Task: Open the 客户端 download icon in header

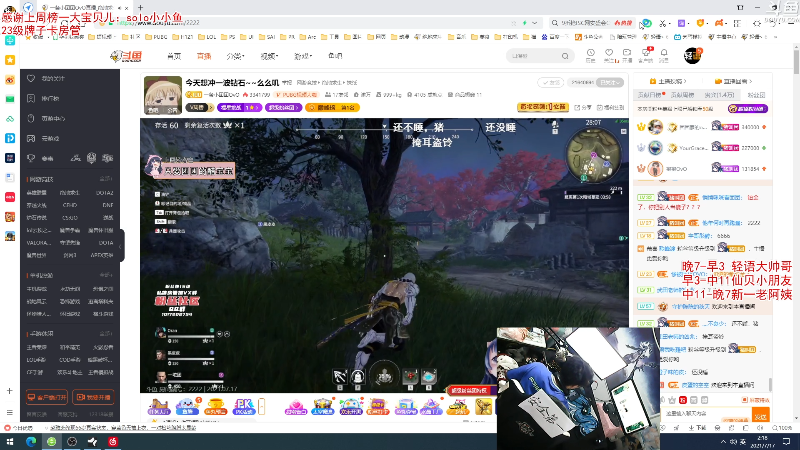Action: [x=645, y=53]
